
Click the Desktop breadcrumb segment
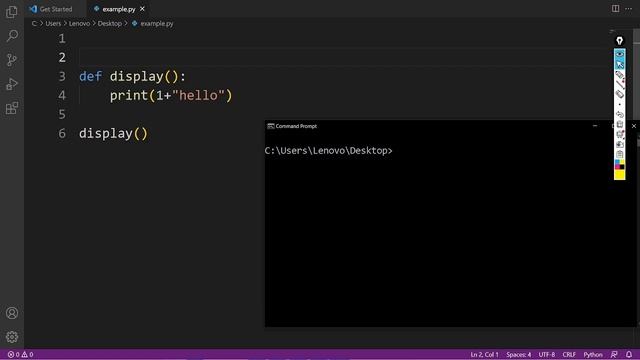110,24
